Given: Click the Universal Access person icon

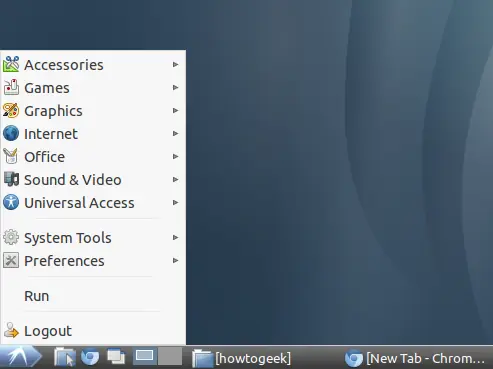Looking at the screenshot, I should [x=11, y=202].
